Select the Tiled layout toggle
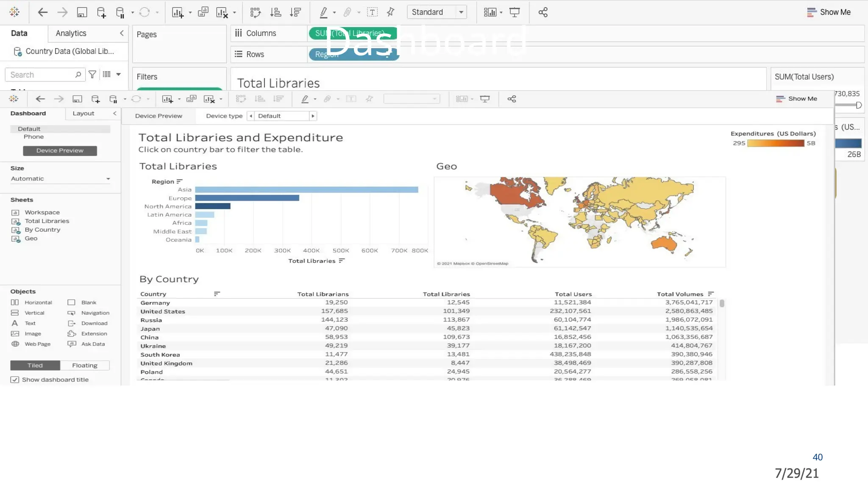This screenshot has height=488, width=868. 35,365
